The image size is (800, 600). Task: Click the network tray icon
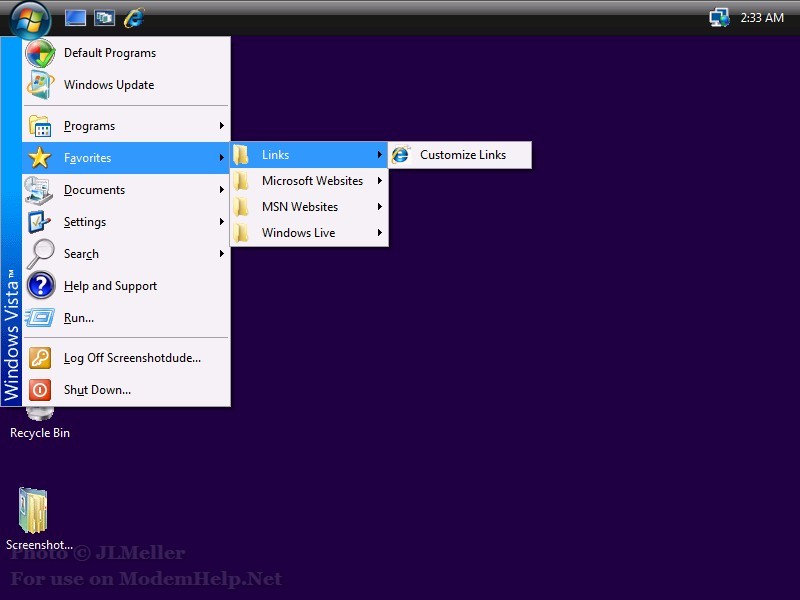click(x=719, y=18)
